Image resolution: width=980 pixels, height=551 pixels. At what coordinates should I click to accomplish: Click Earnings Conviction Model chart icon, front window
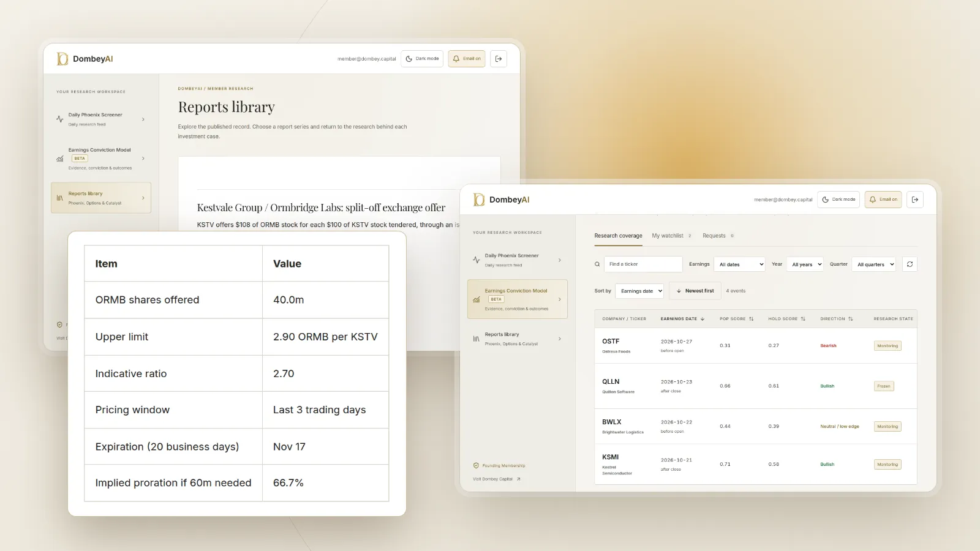click(477, 299)
